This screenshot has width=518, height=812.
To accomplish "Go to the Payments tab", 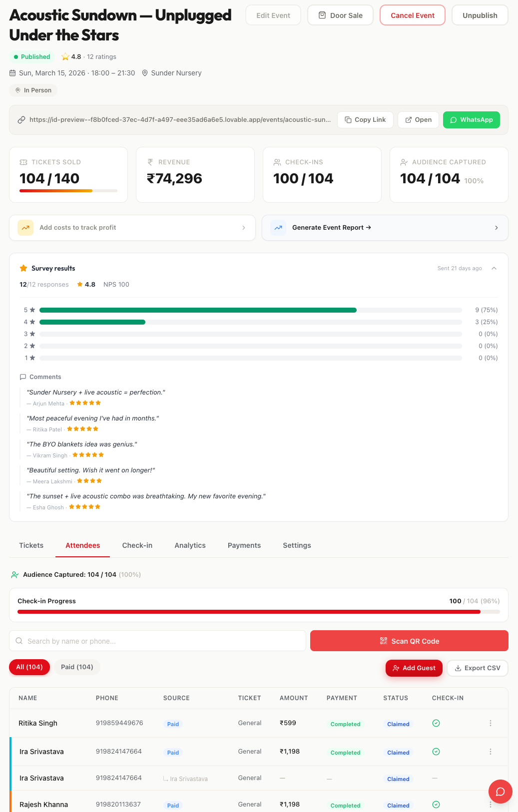I will (244, 545).
